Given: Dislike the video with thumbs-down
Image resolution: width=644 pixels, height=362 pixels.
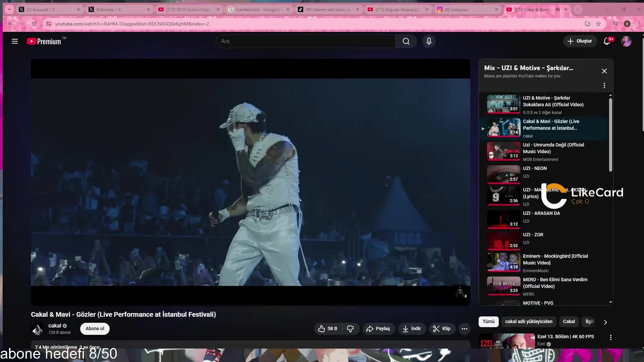Looking at the screenshot, I should pos(351,329).
